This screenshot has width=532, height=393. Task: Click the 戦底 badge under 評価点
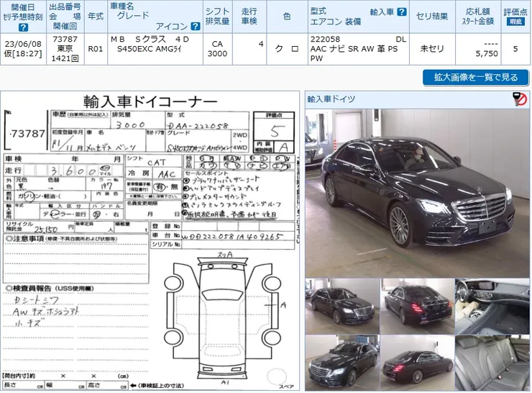515,22
